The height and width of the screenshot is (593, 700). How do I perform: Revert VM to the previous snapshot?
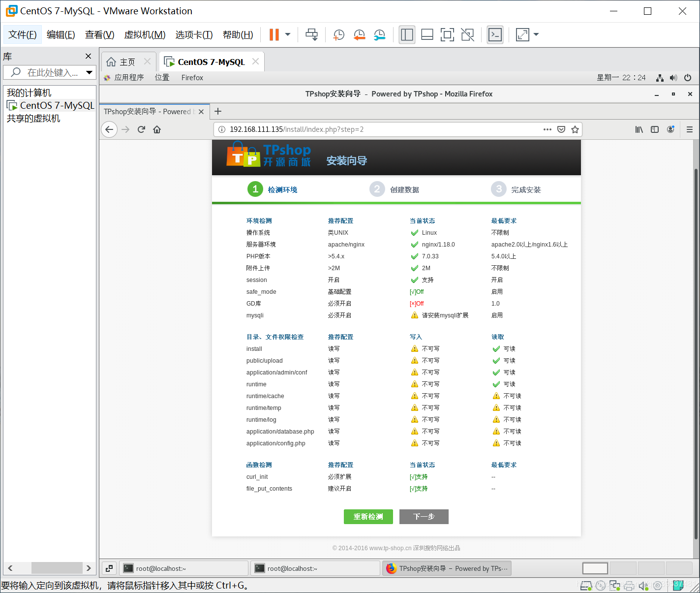click(360, 34)
